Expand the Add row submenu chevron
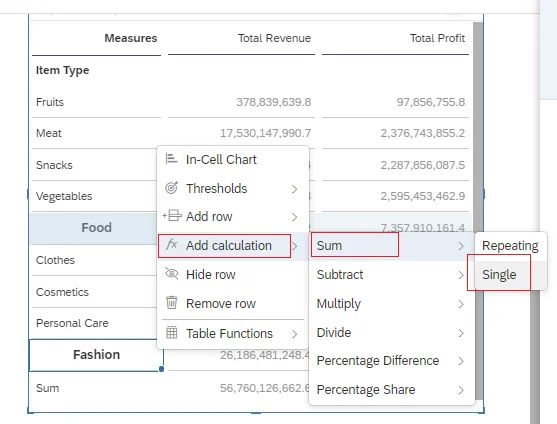Screen dimensions: 557x424 294,217
